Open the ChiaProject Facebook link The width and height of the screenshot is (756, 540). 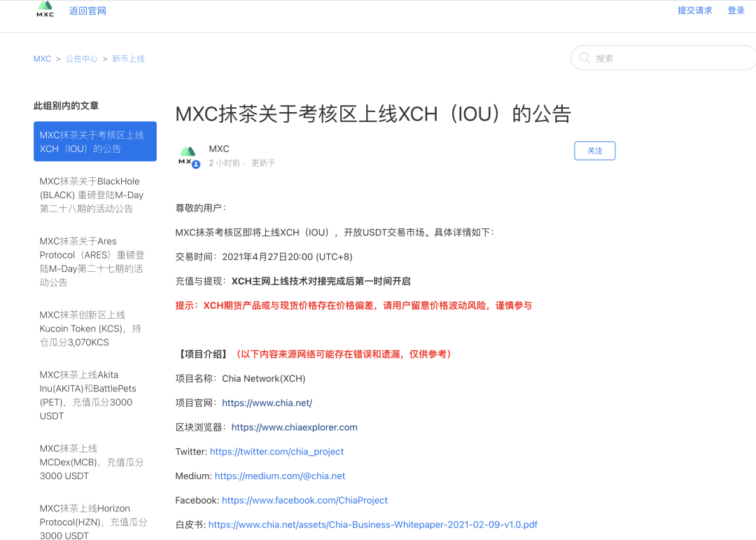pos(304,500)
